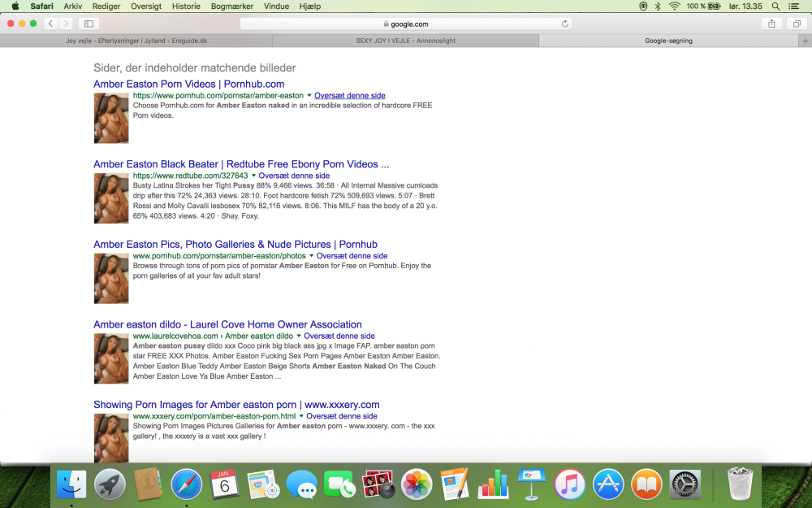Screen dimensions: 812x508
Task: Launch Pages from the Dock
Action: 455,484
